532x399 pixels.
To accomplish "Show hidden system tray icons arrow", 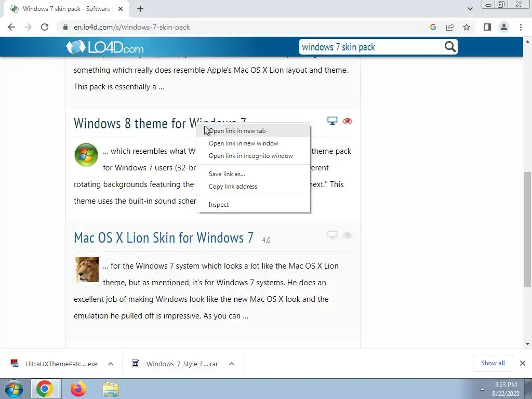I will [482, 389].
